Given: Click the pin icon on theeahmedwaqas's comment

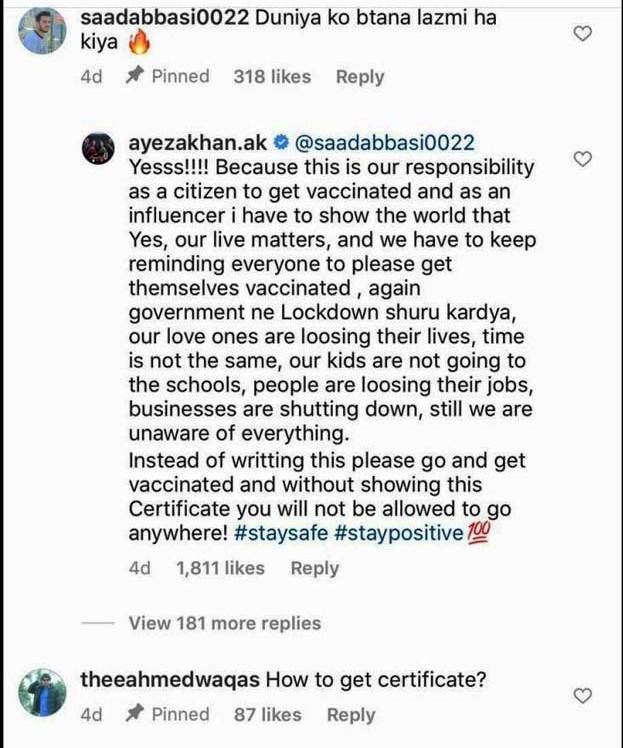Looking at the screenshot, I should [x=135, y=714].
